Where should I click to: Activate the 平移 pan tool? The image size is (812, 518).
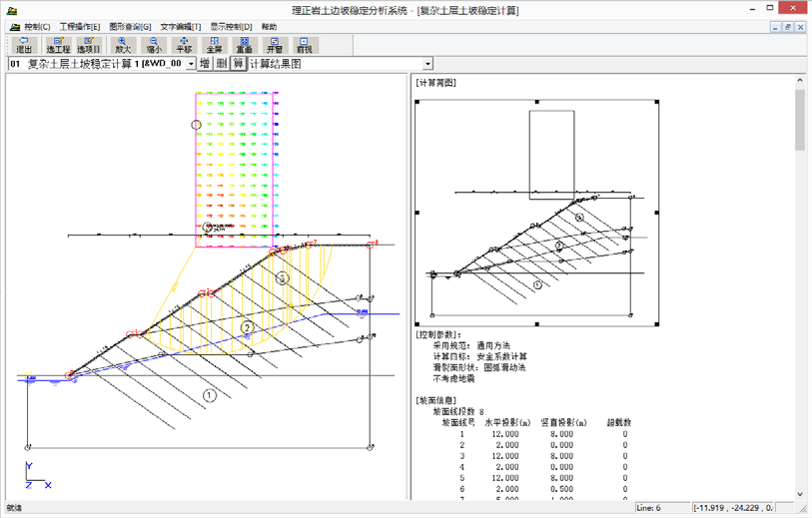pos(183,45)
